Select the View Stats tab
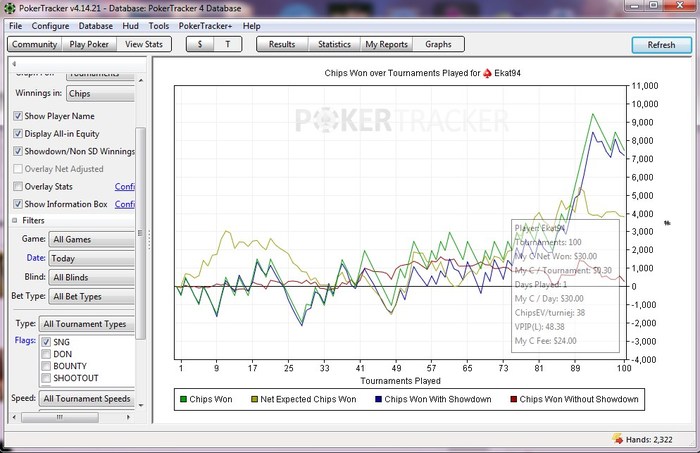Image resolution: width=700 pixels, height=453 pixels. [144, 44]
